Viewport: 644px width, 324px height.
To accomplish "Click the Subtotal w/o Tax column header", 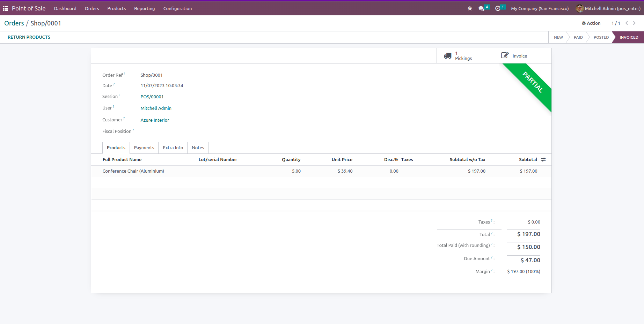I will tap(468, 160).
